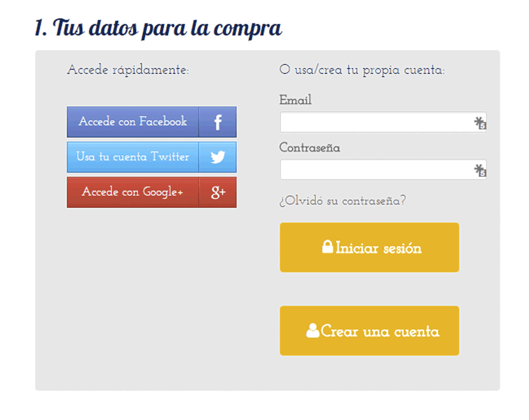Select 'Accede con Facebook' button text
The height and width of the screenshot is (420, 529).
click(x=132, y=121)
